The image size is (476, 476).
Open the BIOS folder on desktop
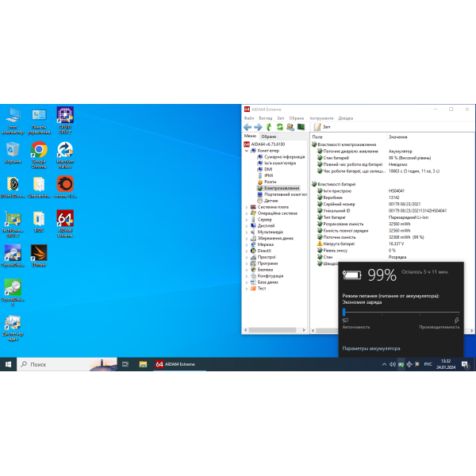(39, 221)
